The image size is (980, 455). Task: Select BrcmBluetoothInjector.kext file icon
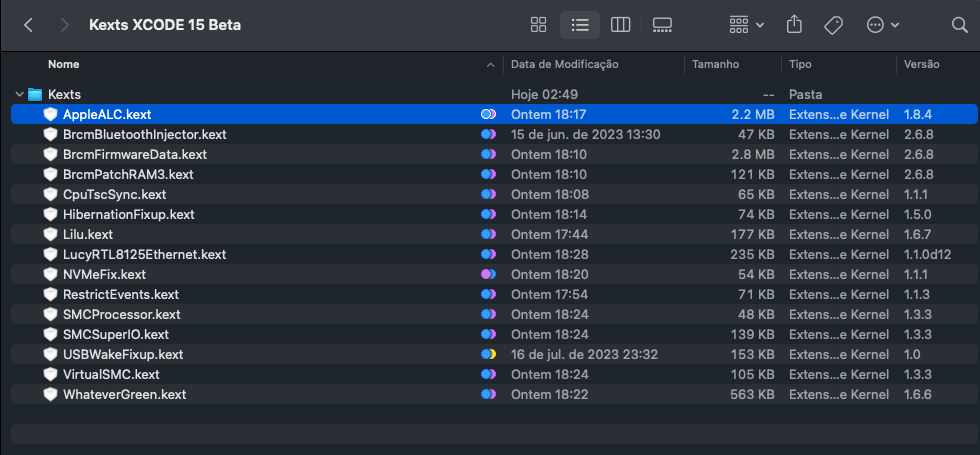click(51, 134)
